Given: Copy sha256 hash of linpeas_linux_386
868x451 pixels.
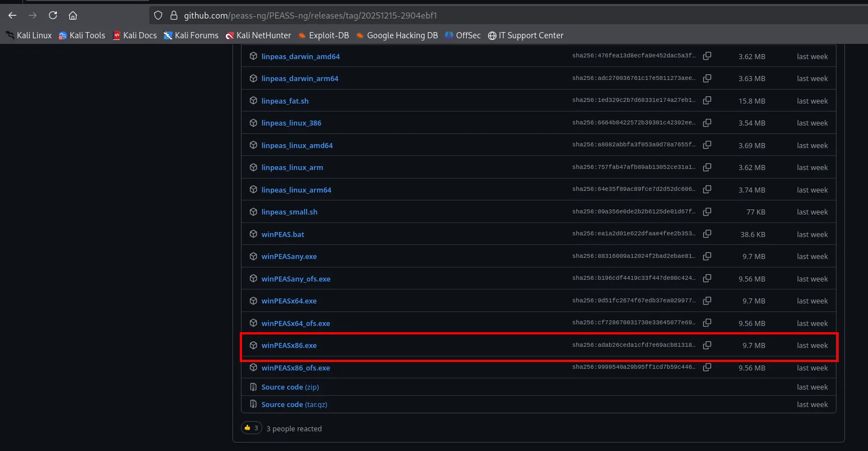Looking at the screenshot, I should [x=707, y=122].
